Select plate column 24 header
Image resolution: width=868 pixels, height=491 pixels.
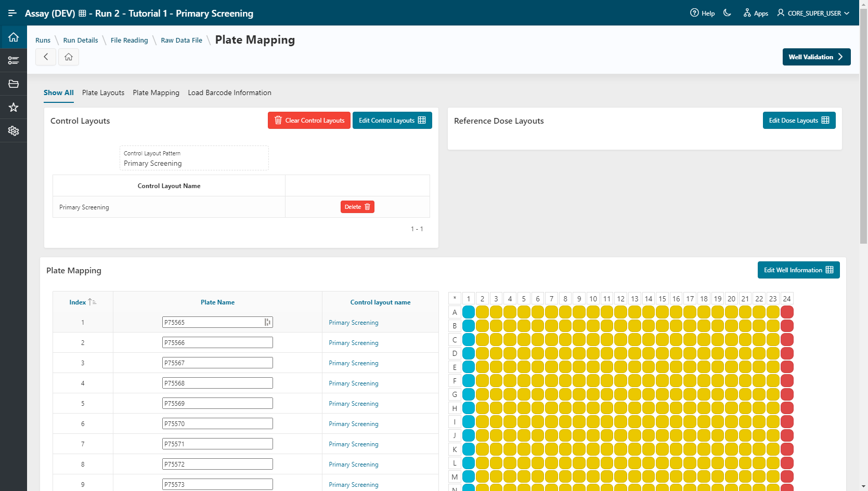(x=787, y=298)
